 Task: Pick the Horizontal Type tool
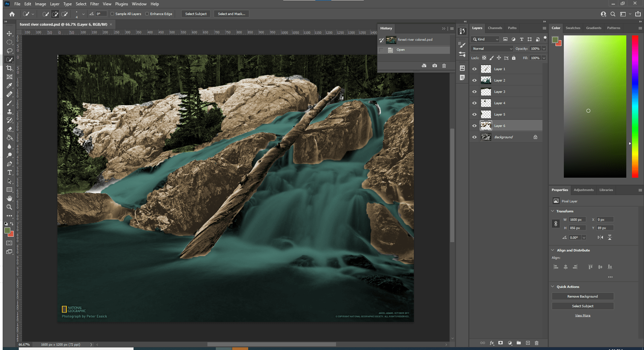(9, 172)
